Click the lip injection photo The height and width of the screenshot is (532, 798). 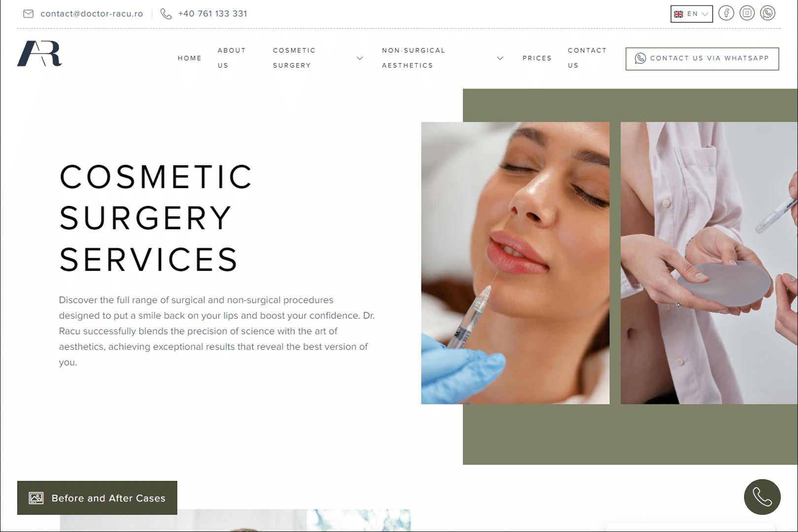515,263
